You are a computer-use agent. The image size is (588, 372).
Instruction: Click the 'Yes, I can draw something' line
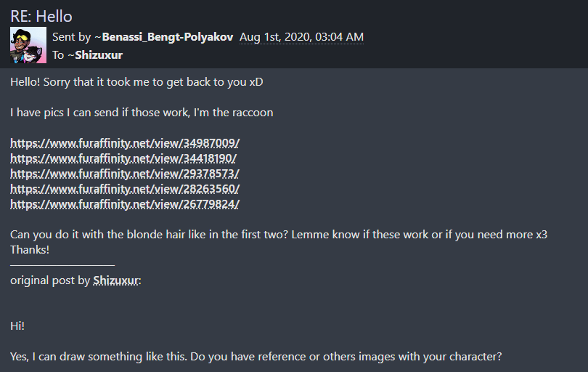click(256, 357)
